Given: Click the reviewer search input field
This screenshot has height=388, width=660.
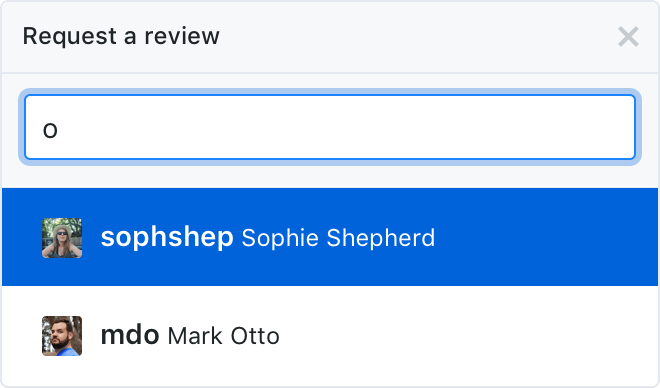Looking at the screenshot, I should (x=330, y=127).
